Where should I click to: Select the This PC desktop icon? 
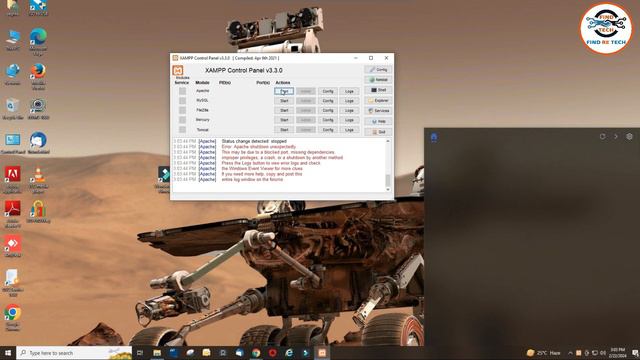[13, 40]
